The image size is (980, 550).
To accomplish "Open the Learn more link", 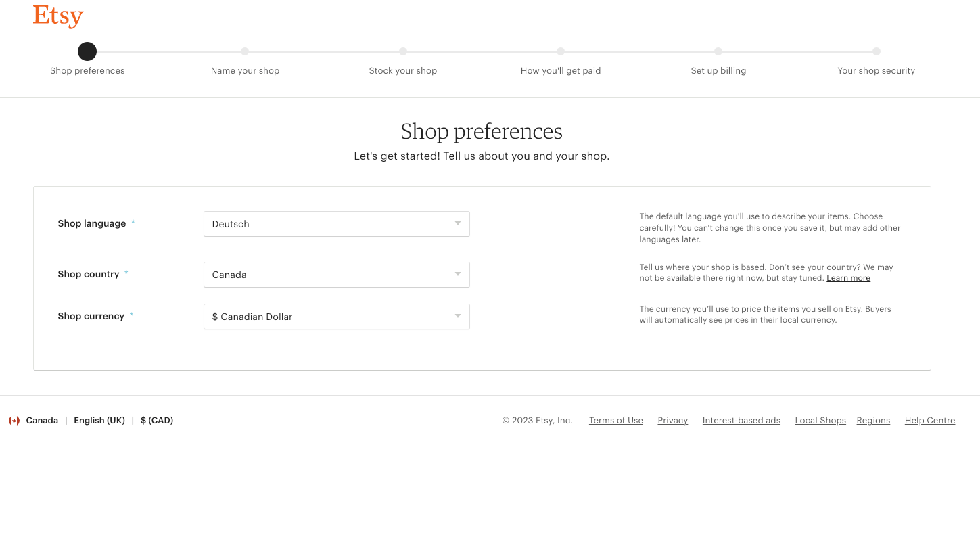I will [848, 278].
